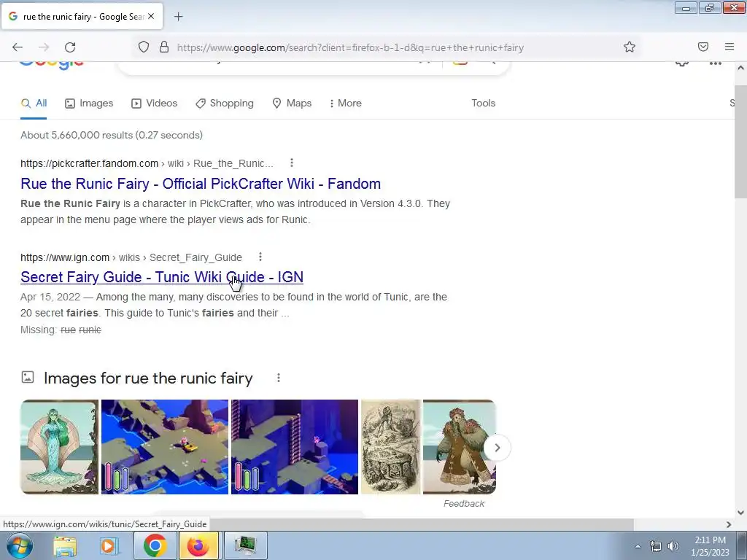Click the padlock site info icon

click(164, 47)
